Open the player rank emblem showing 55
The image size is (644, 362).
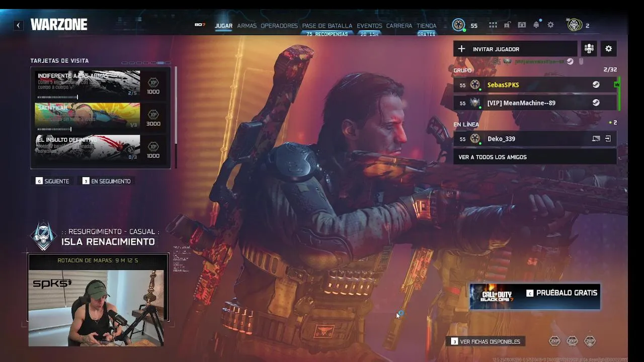click(x=458, y=25)
